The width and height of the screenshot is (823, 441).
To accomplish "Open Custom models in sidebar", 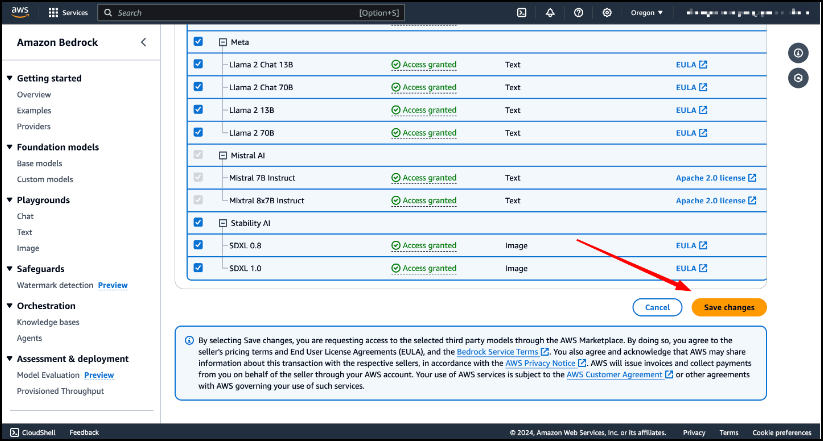I will click(45, 179).
